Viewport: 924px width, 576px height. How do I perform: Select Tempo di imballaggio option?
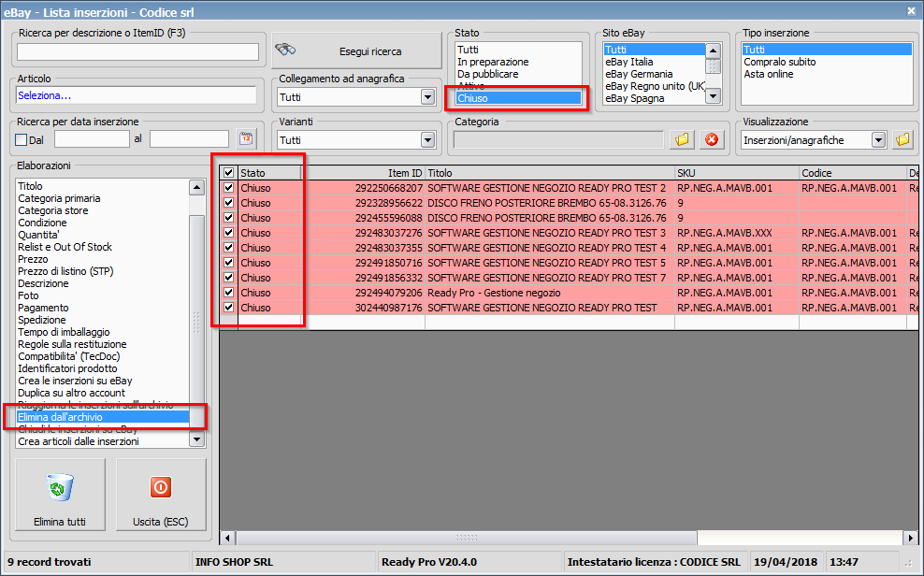tap(103, 332)
